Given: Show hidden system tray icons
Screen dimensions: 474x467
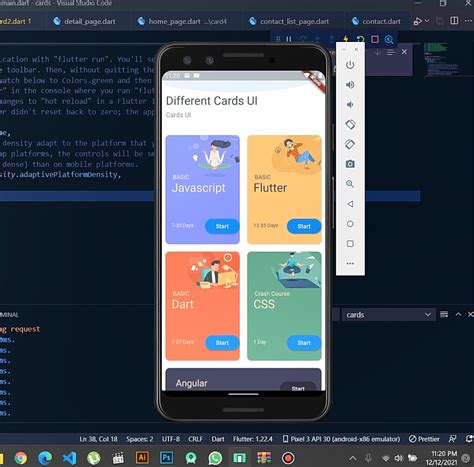Looking at the screenshot, I should click(x=353, y=458).
